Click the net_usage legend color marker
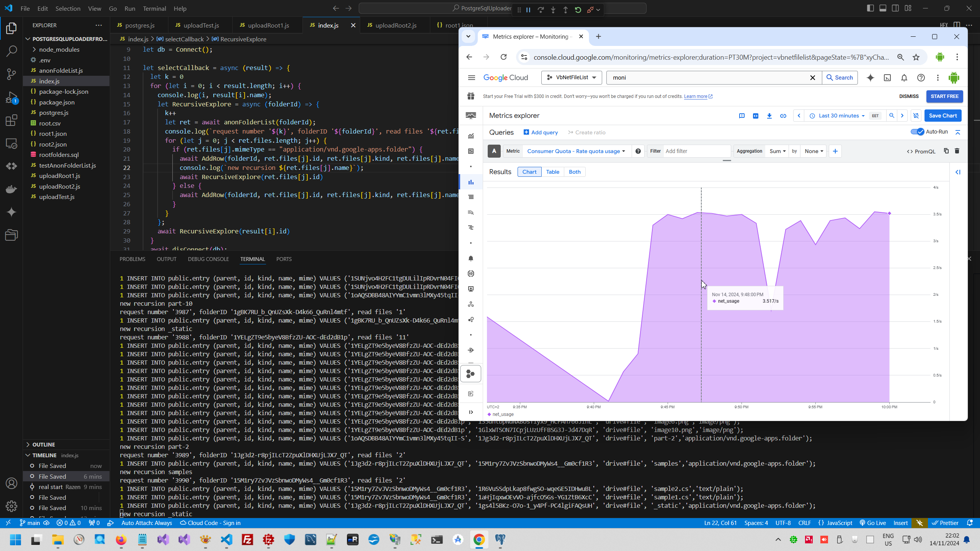This screenshot has height=551, width=980. coord(489,414)
